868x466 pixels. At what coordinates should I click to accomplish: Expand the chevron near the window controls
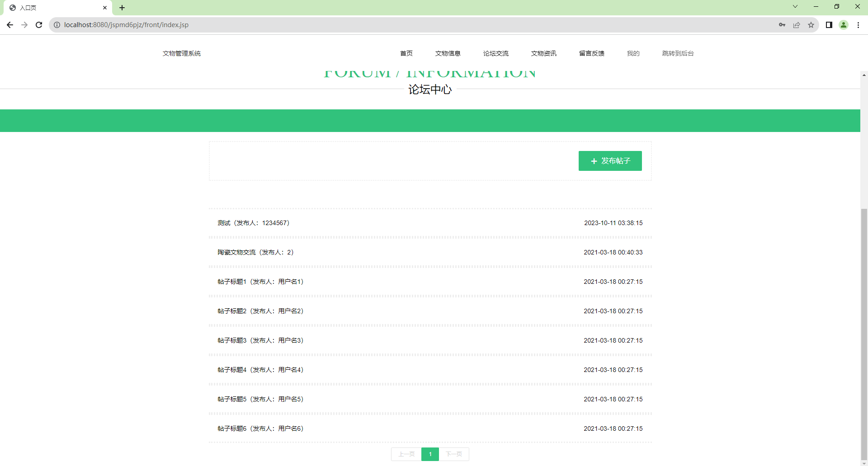pos(795,6)
